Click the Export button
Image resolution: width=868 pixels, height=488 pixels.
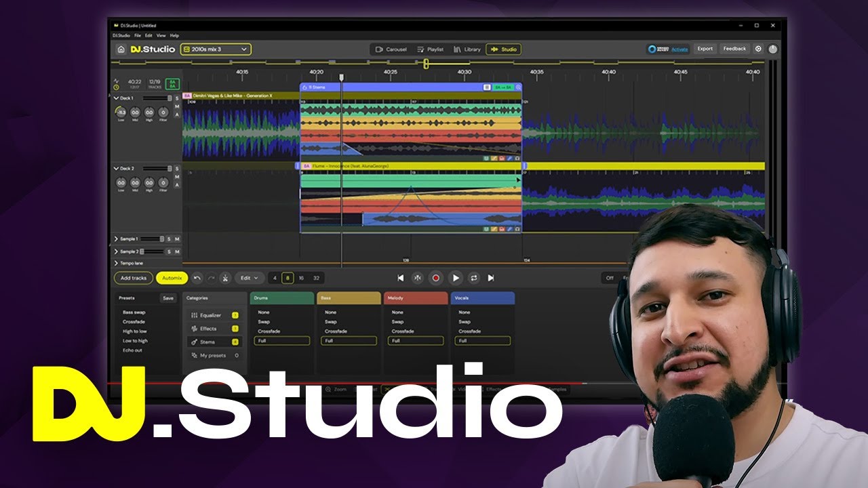point(705,49)
